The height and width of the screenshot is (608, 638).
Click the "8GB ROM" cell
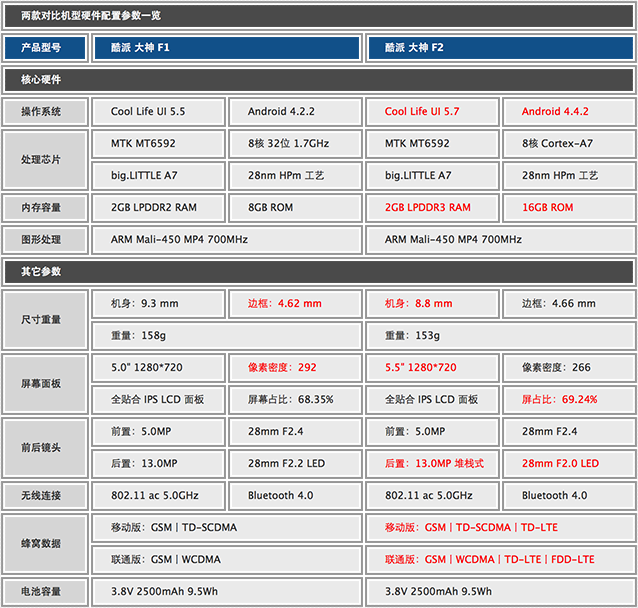[x=295, y=208]
